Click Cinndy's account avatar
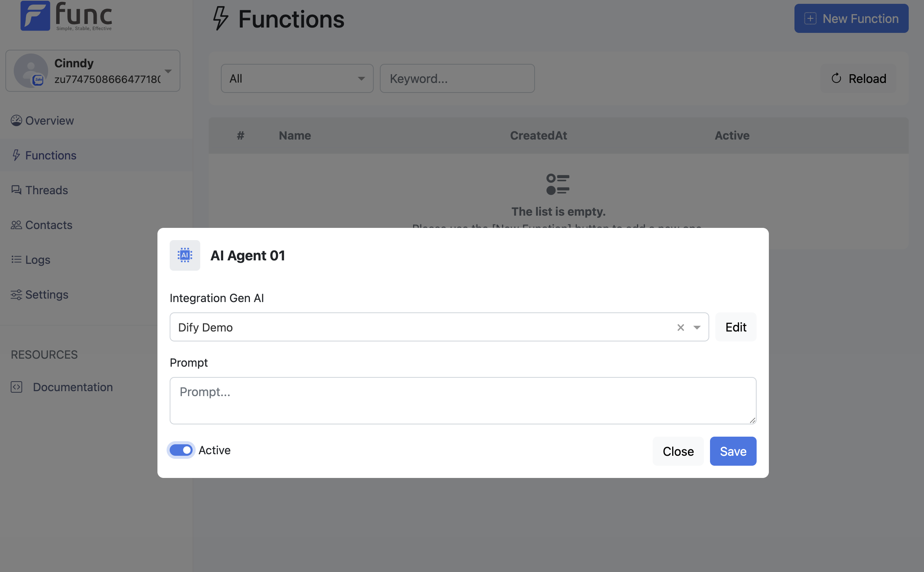 coord(31,71)
